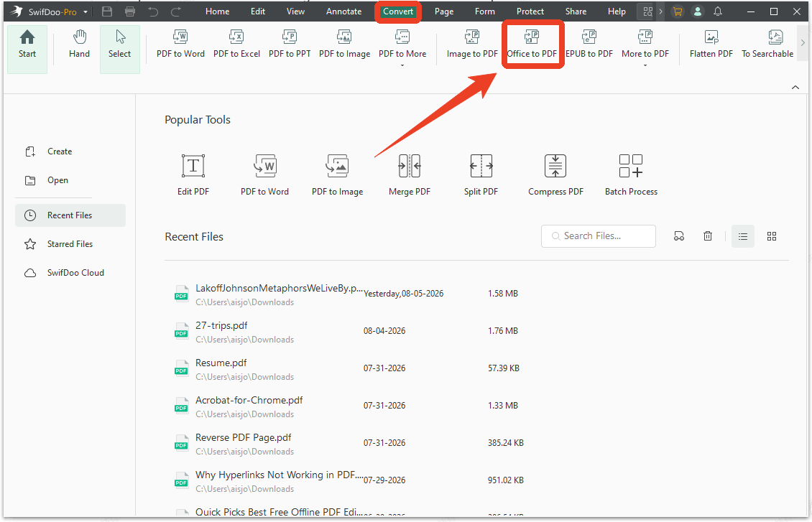This screenshot has width=812, height=522.
Task: Switch to the Convert tab
Action: [397, 11]
